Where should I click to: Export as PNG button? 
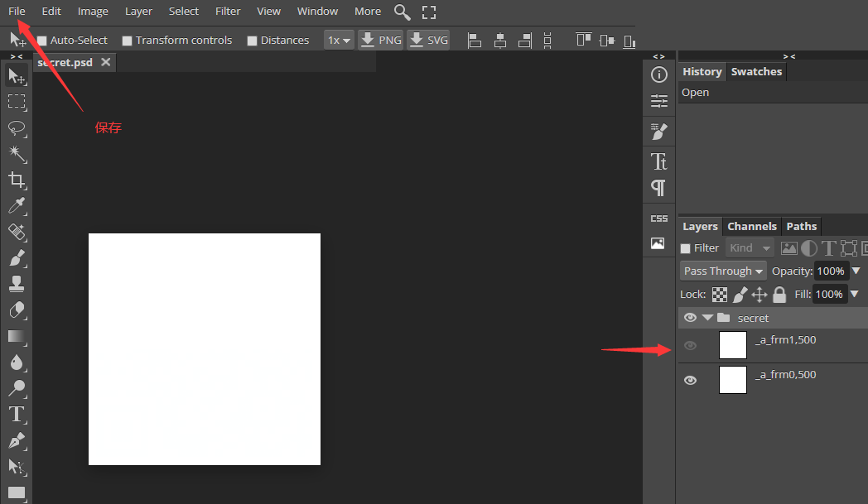[x=381, y=41]
